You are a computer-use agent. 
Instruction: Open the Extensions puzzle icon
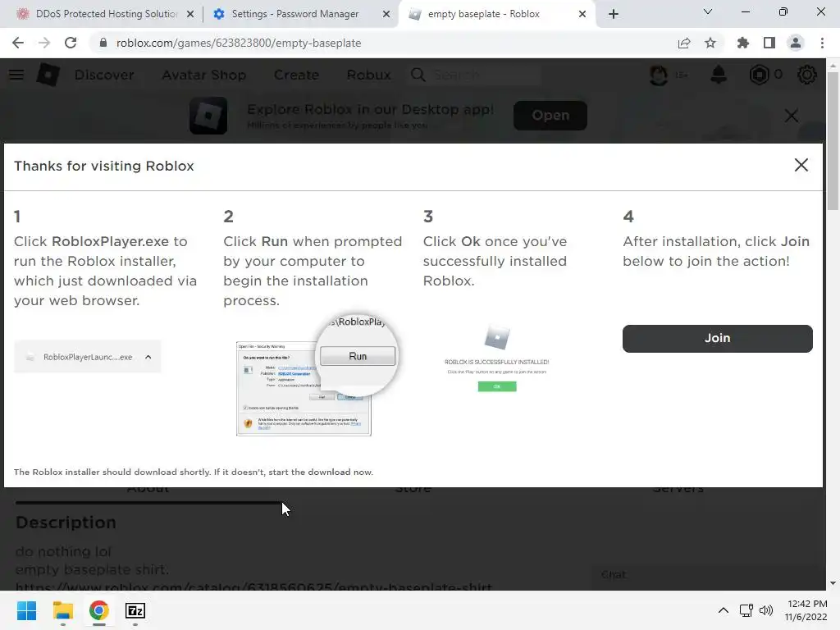click(x=743, y=43)
